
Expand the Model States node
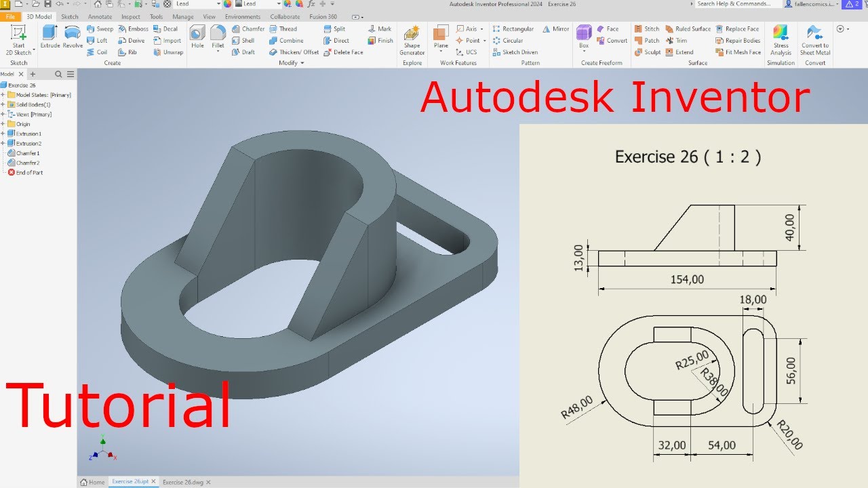tap(3, 95)
